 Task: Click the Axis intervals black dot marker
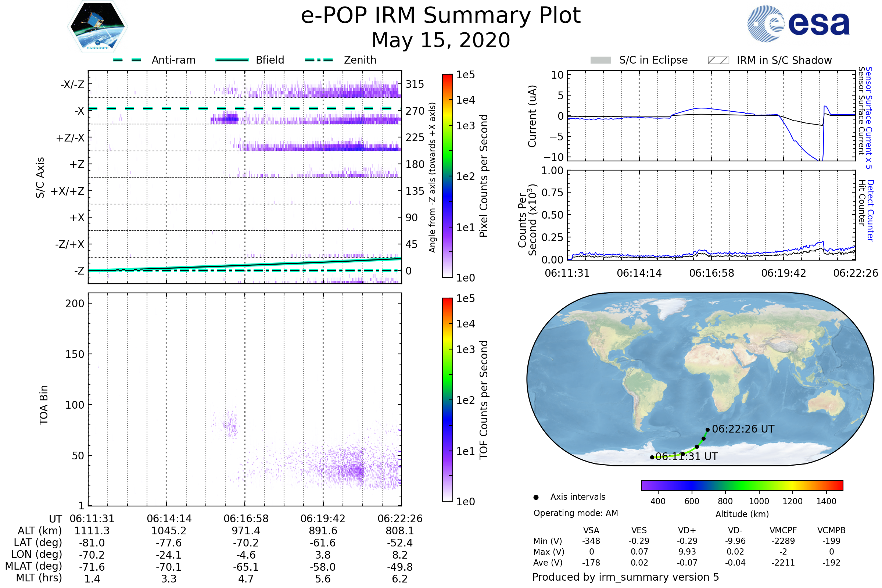click(x=536, y=498)
